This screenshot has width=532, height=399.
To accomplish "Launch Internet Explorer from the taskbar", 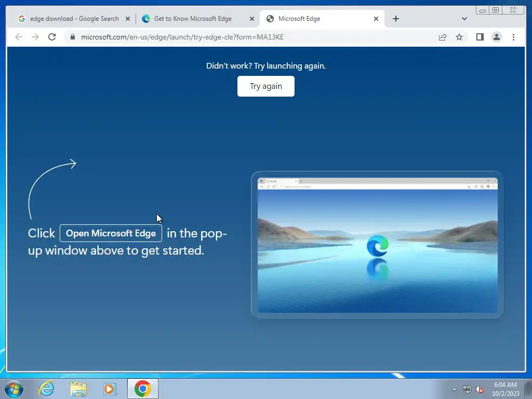I will (46, 389).
